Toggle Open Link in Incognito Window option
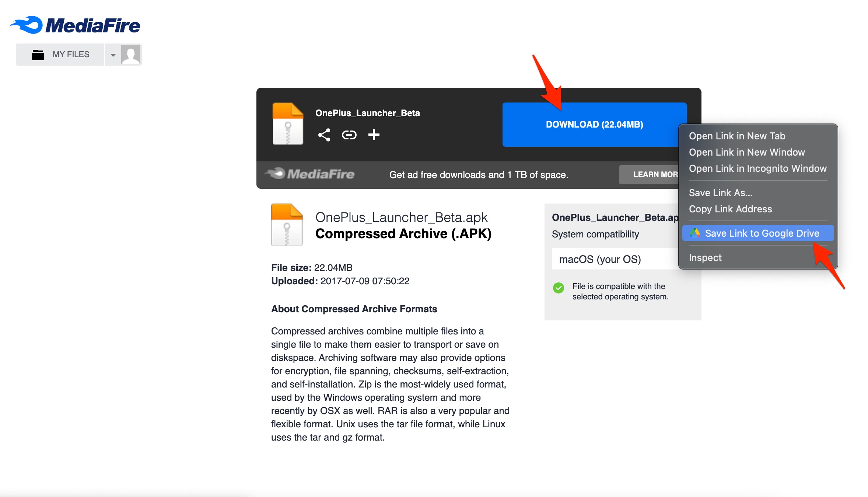The height and width of the screenshot is (497, 868). click(x=758, y=168)
